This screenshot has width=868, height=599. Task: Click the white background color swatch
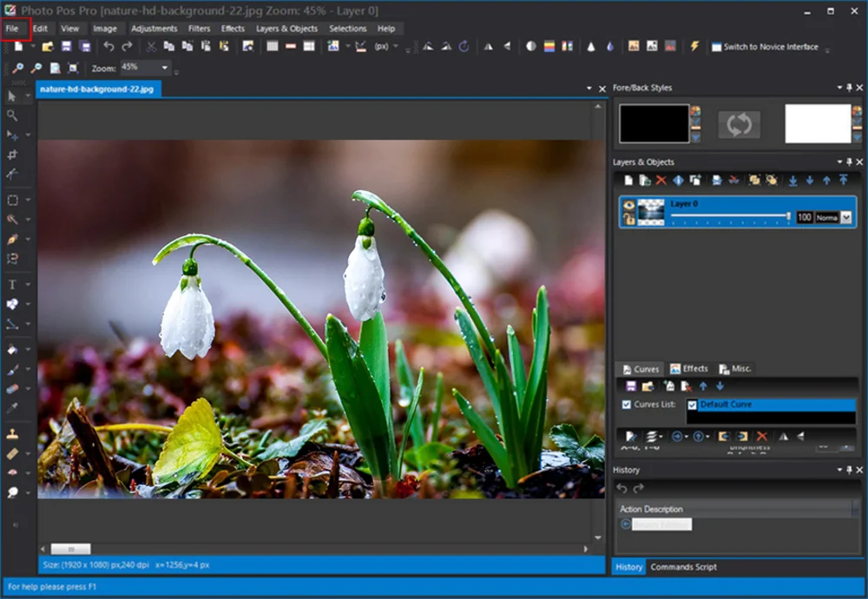pyautogui.click(x=818, y=123)
